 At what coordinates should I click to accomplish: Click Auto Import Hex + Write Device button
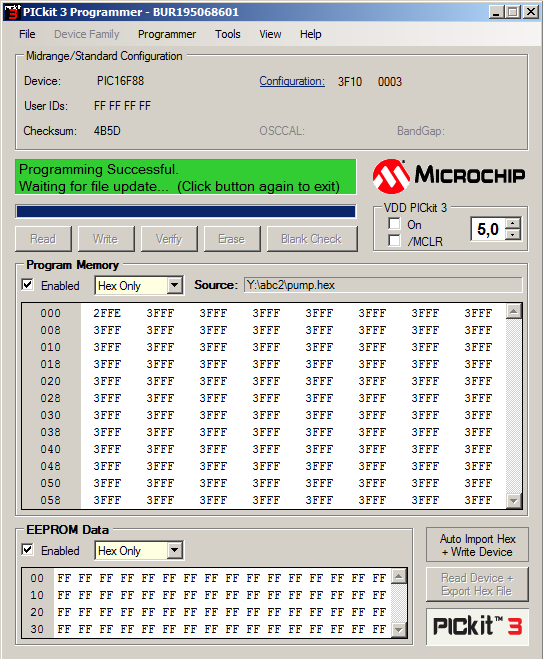tap(477, 545)
